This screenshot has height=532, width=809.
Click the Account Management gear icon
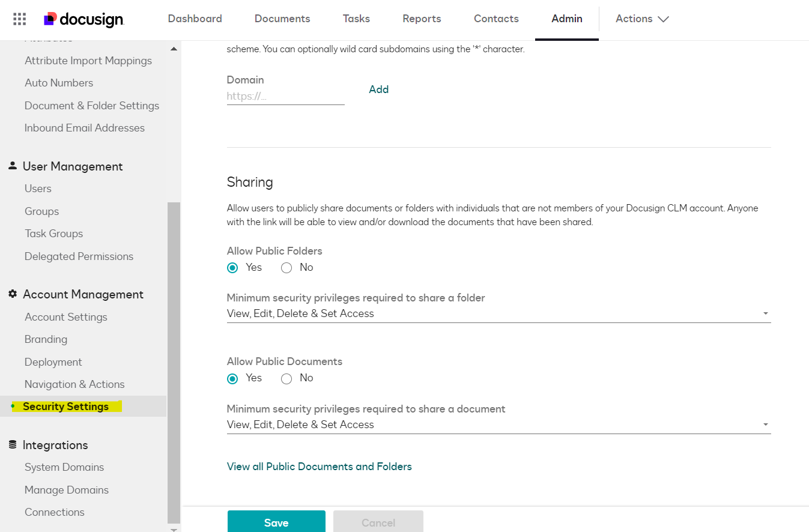(x=11, y=294)
